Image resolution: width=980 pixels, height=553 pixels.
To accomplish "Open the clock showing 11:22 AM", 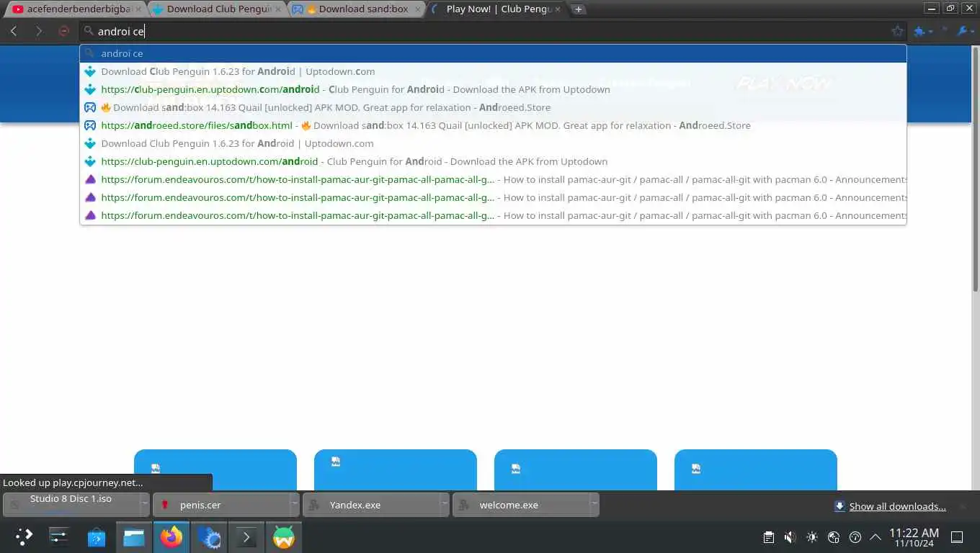I will pos(914,537).
